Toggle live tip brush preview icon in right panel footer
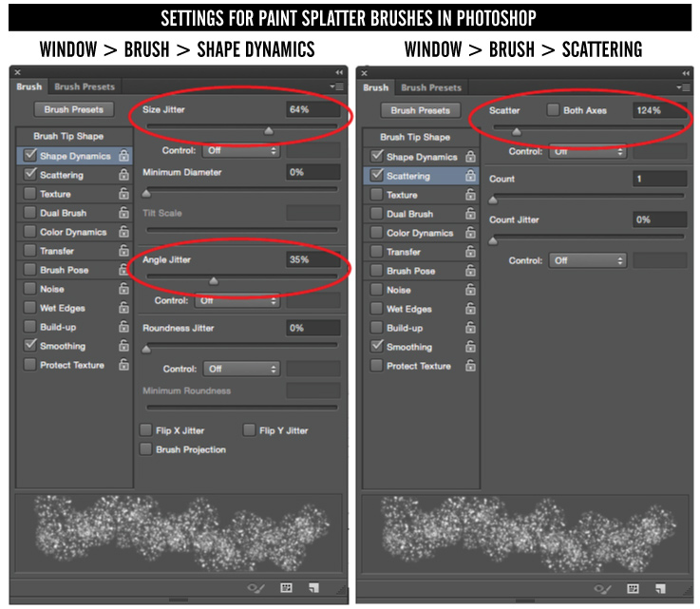Image resolution: width=700 pixels, height=609 pixels. pyautogui.click(x=603, y=589)
